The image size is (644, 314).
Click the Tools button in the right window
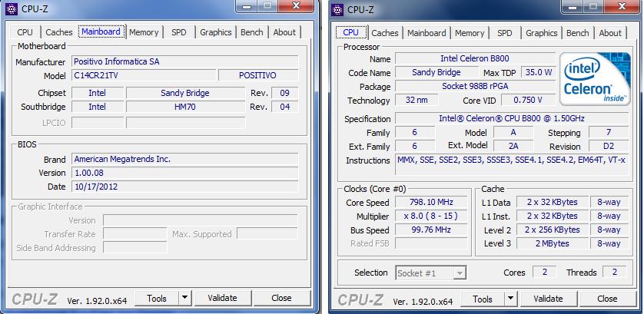click(483, 299)
